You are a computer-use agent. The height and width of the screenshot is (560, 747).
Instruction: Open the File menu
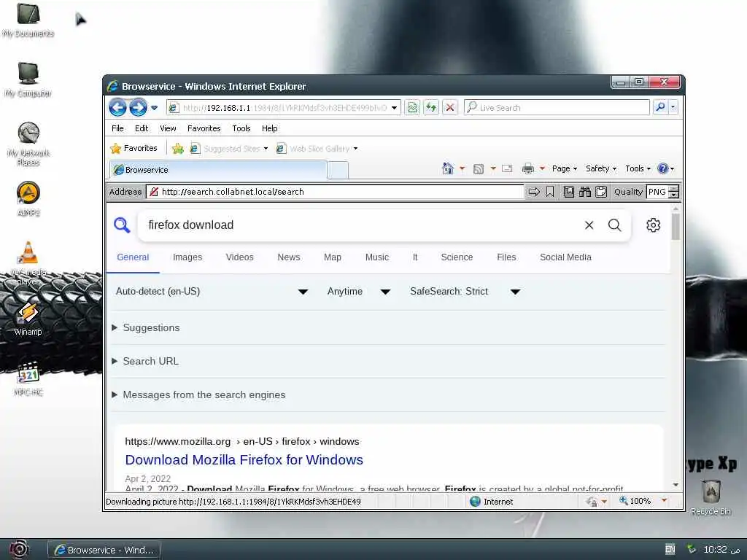pyautogui.click(x=117, y=128)
